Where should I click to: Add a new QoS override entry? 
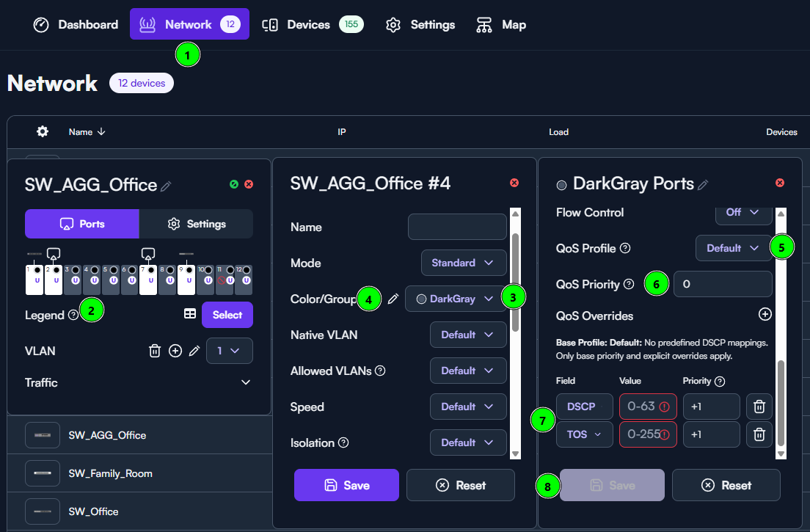pos(765,314)
